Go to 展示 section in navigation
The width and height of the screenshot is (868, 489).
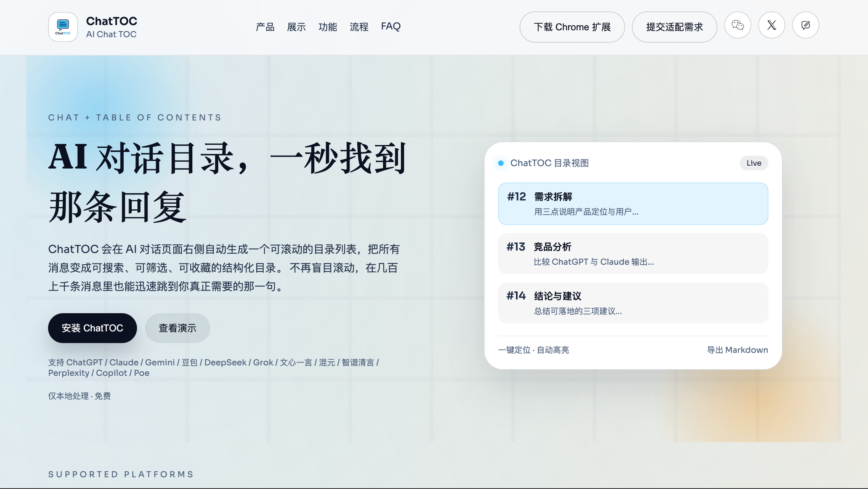[296, 27]
